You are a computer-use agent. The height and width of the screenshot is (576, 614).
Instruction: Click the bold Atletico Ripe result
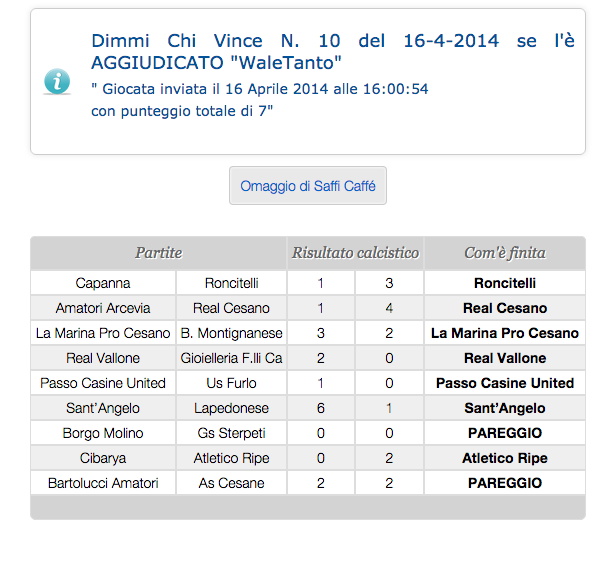click(504, 458)
